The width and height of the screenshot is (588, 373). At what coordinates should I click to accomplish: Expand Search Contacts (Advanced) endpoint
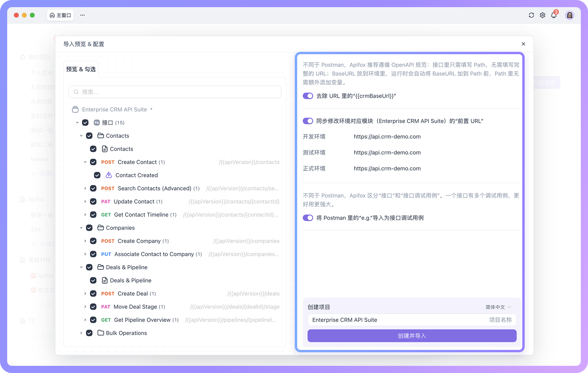point(85,188)
